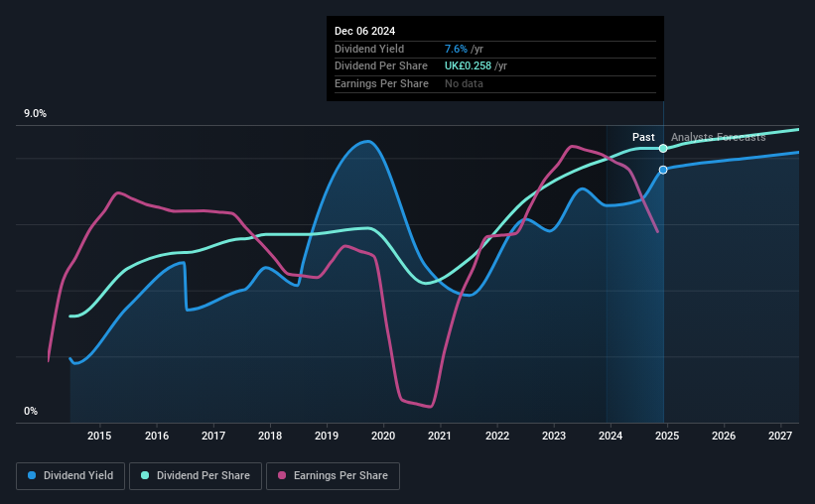Image resolution: width=815 pixels, height=504 pixels.
Task: Click the Dividend Yield tooltip row label
Action: click(369, 49)
